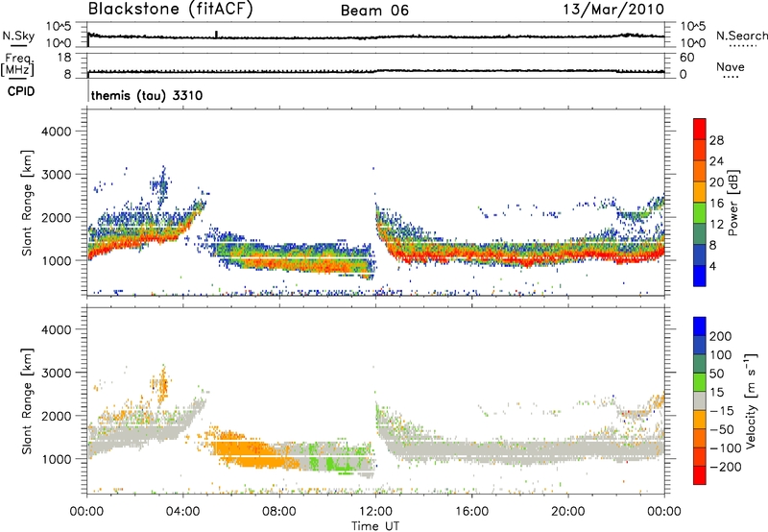Select the 'Freq. [MHz]' axis label

18,65
